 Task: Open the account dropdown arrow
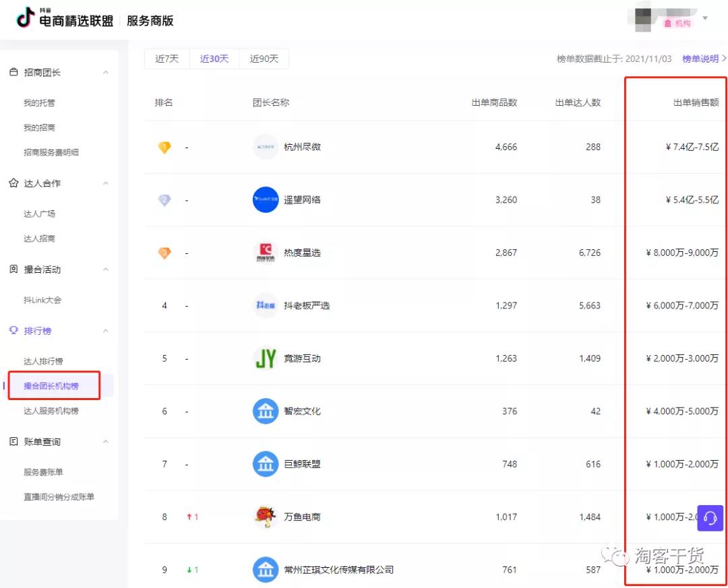pyautogui.click(x=705, y=18)
